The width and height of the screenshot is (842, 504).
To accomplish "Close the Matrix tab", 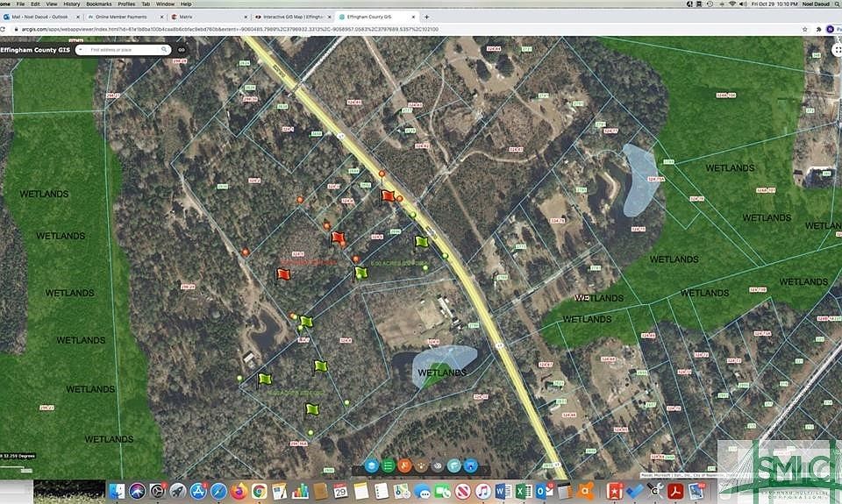I will click(246, 17).
